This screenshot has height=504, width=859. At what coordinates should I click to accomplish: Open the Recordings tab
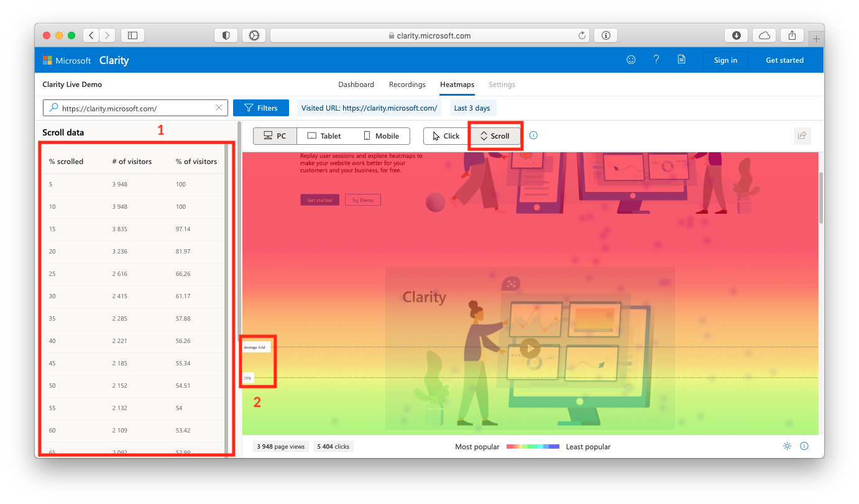coord(407,85)
